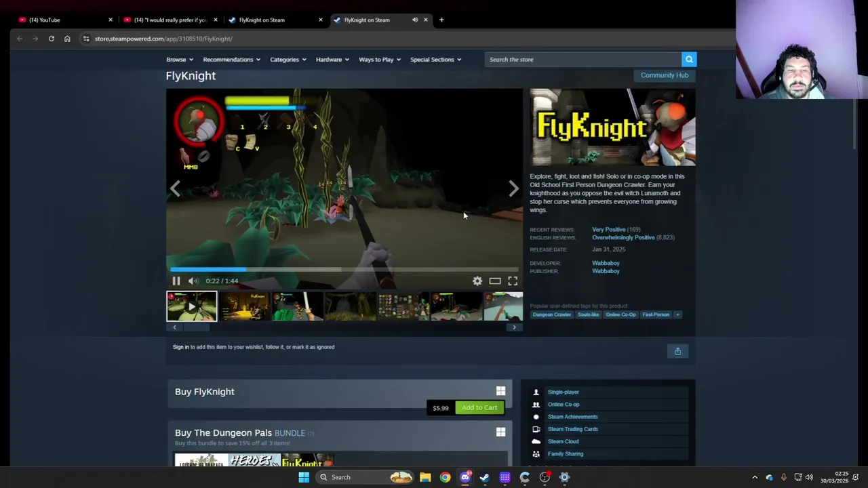868x488 pixels.
Task: Open video settings gear icon
Action: pyautogui.click(x=477, y=281)
